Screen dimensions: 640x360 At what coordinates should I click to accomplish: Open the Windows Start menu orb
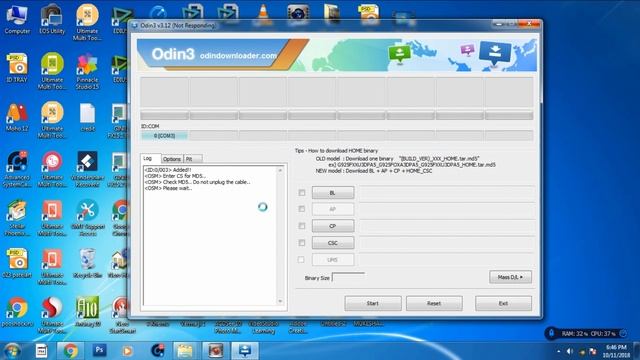pyautogui.click(x=12, y=351)
